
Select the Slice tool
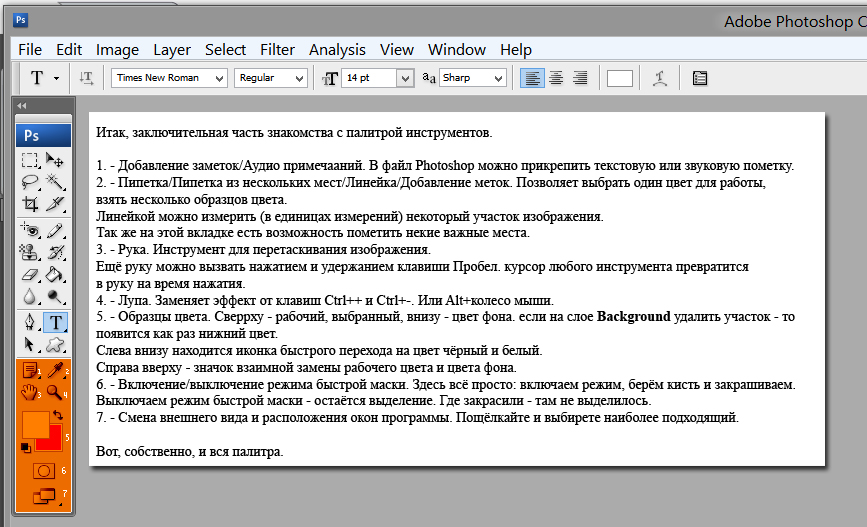(x=55, y=204)
